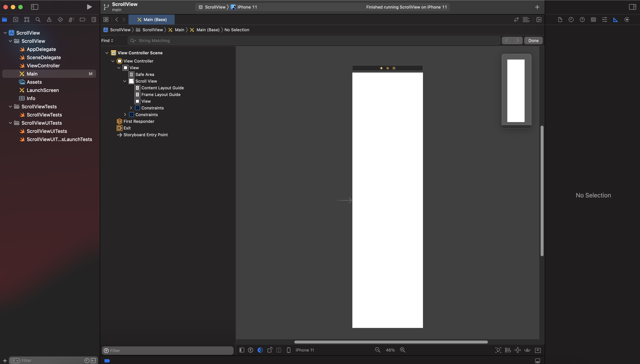The image size is (640, 364).
Task: Expand the inner Constraints group
Action: [x=131, y=108]
